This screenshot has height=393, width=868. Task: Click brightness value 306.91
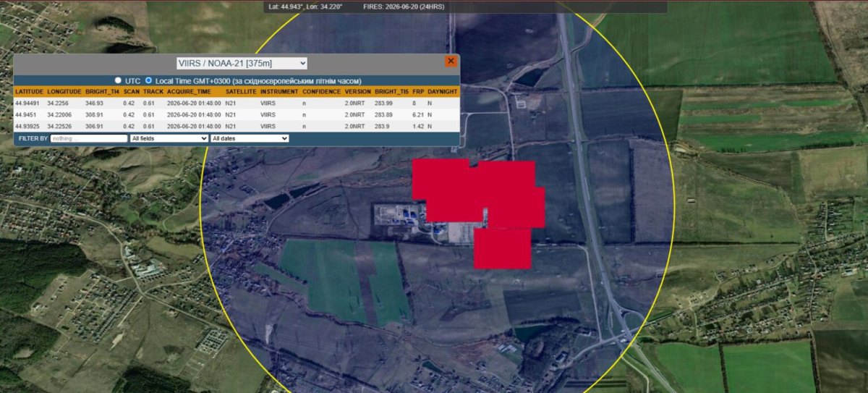95,126
